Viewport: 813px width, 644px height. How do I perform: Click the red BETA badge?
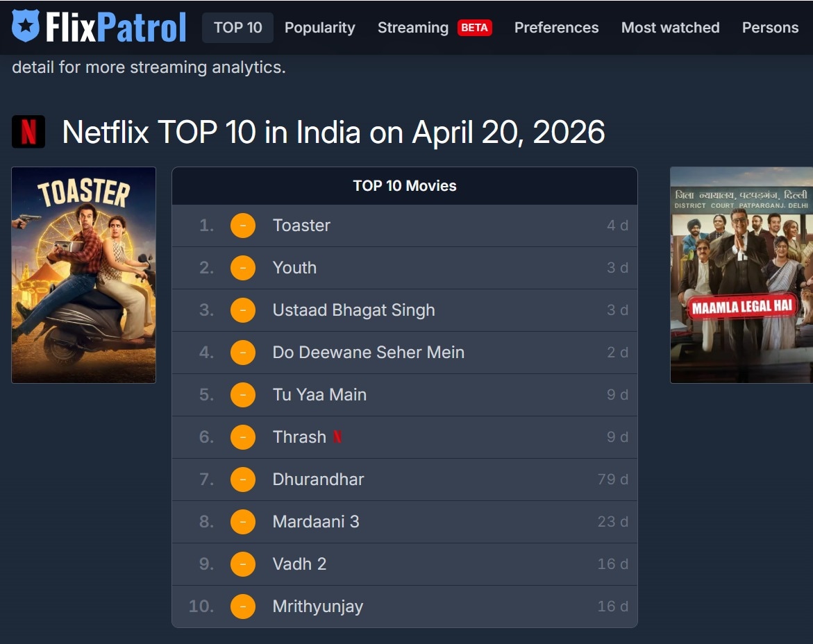(474, 28)
